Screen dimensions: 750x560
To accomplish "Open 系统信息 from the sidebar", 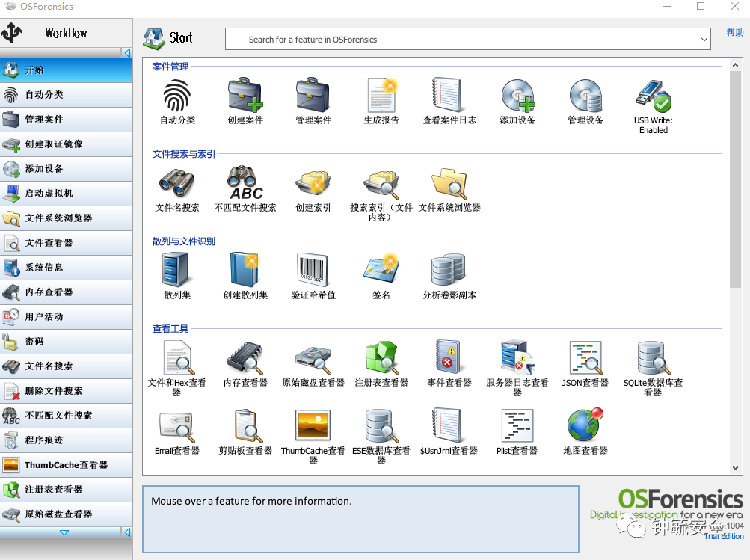I will pyautogui.click(x=66, y=268).
